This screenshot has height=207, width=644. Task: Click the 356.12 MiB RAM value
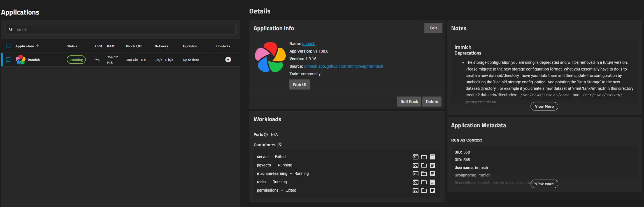tap(112, 60)
